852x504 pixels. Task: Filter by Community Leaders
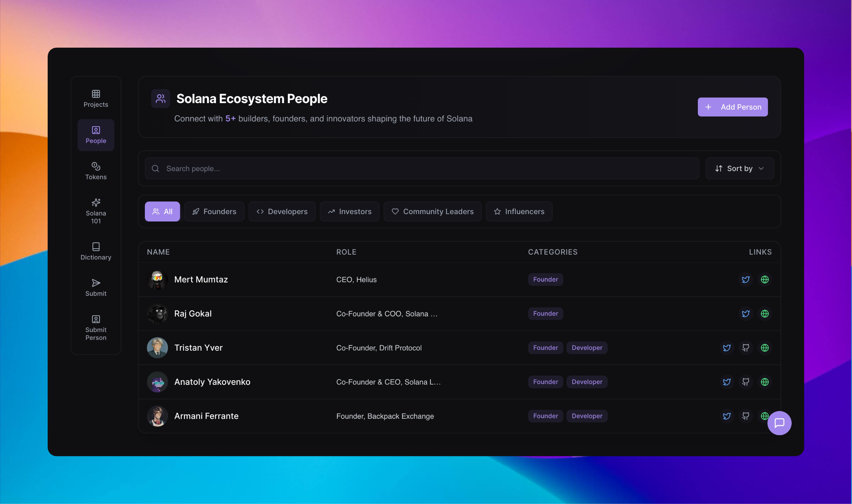tap(432, 211)
